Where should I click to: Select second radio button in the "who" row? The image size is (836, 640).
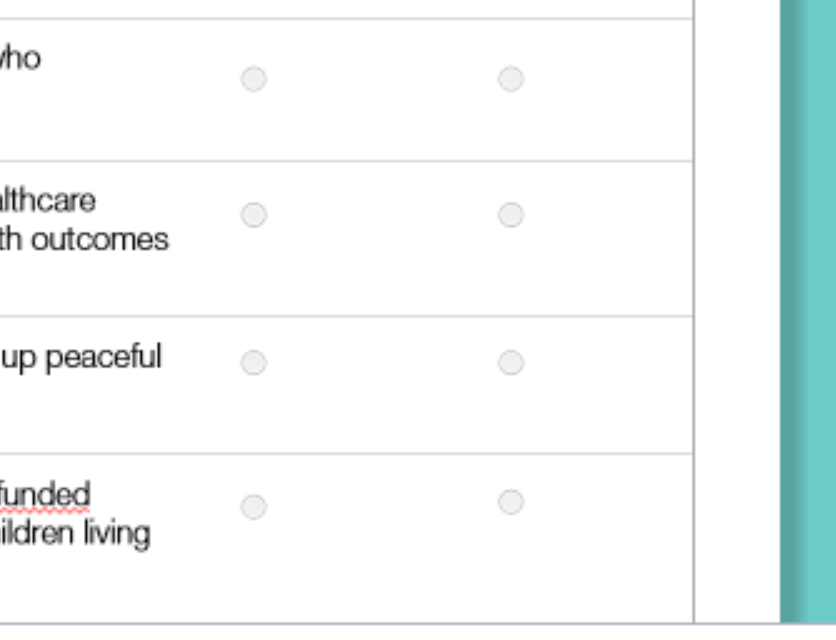tap(511, 79)
